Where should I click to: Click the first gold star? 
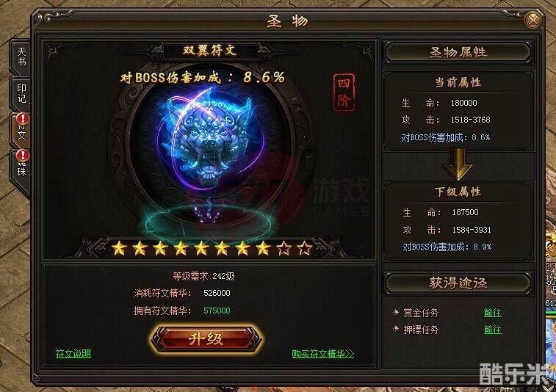coord(119,248)
